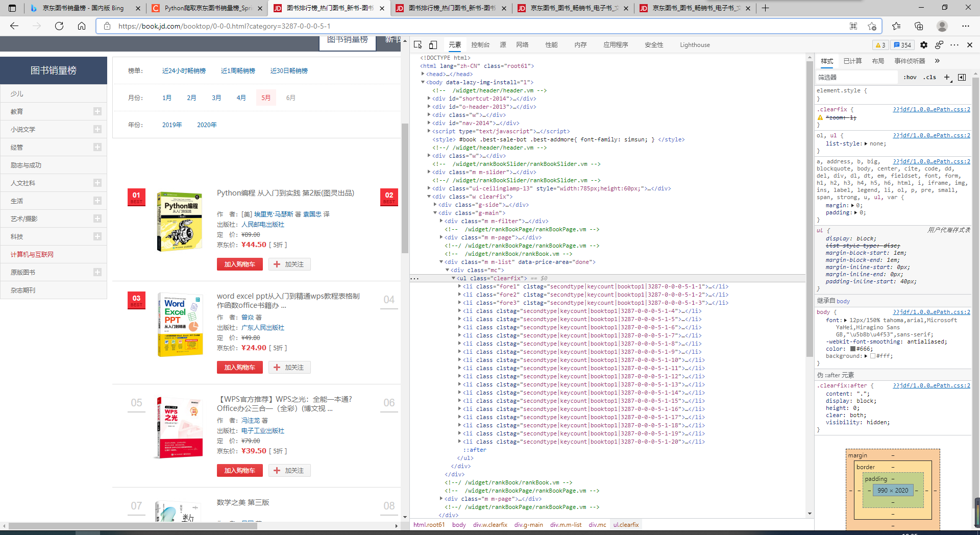
Task: Expand div class g-side node
Action: click(435, 205)
